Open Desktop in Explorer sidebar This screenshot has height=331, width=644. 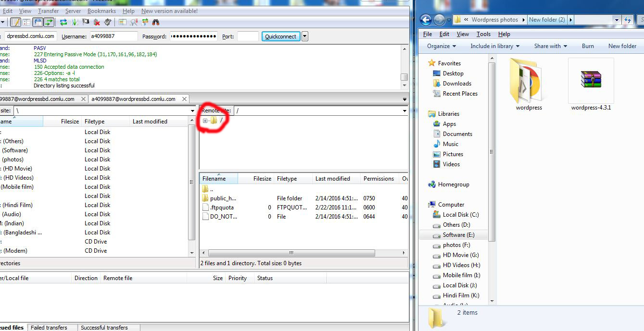(x=453, y=73)
